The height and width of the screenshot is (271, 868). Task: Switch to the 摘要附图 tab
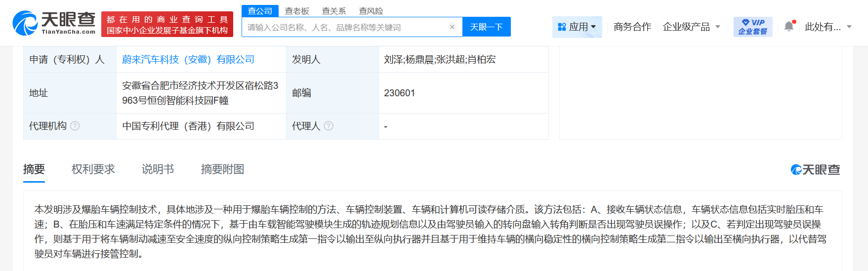tap(222, 169)
